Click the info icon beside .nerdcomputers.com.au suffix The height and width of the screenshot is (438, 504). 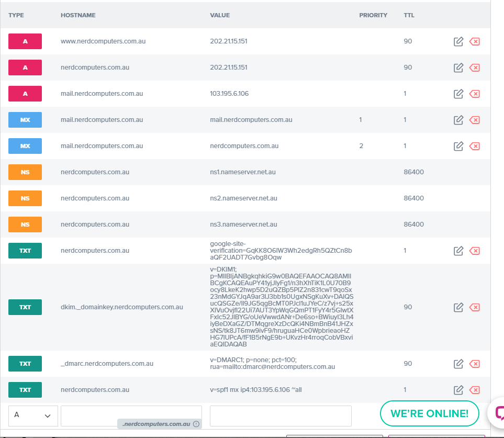pyautogui.click(x=196, y=424)
